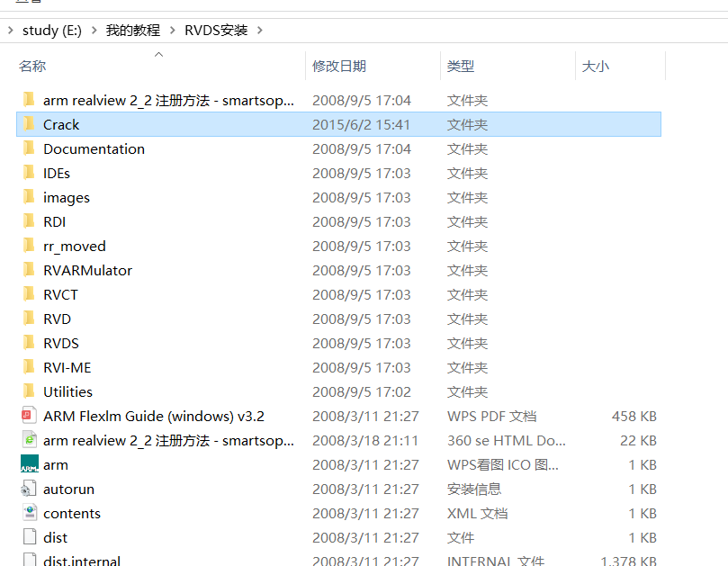Screen dimensions: 728x566
Task: Select the dist.internal file name
Action: pyautogui.click(x=82, y=561)
